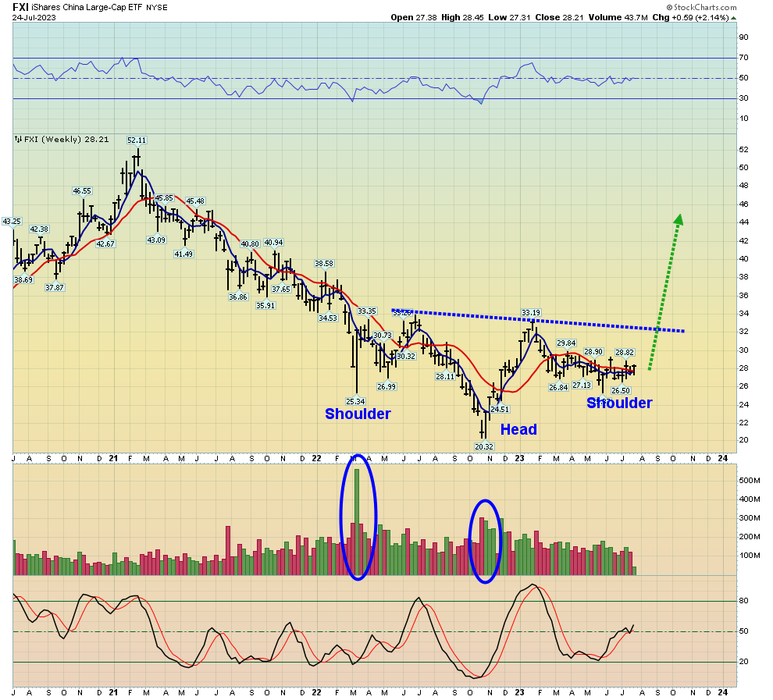
Task: Click the 500M volume axis label
Action: (750, 480)
